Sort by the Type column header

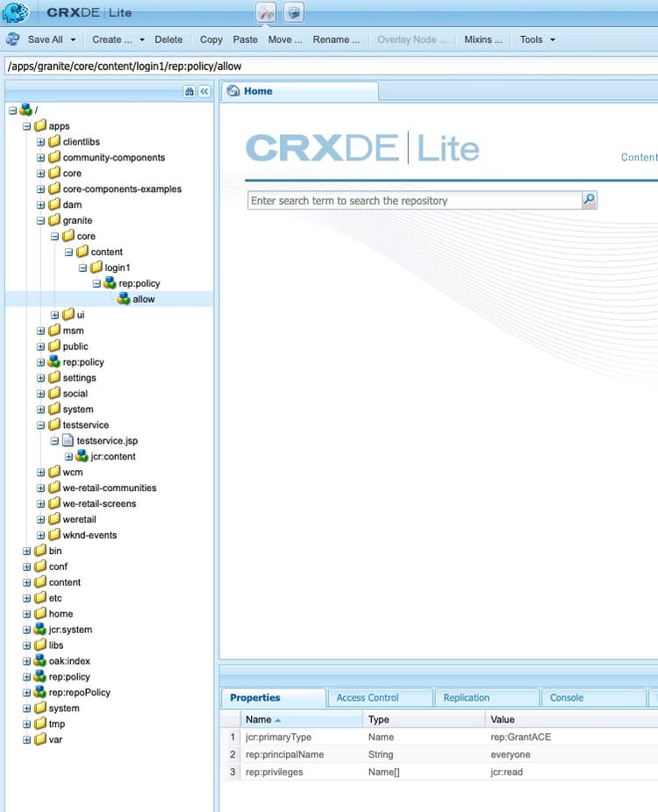(424, 719)
